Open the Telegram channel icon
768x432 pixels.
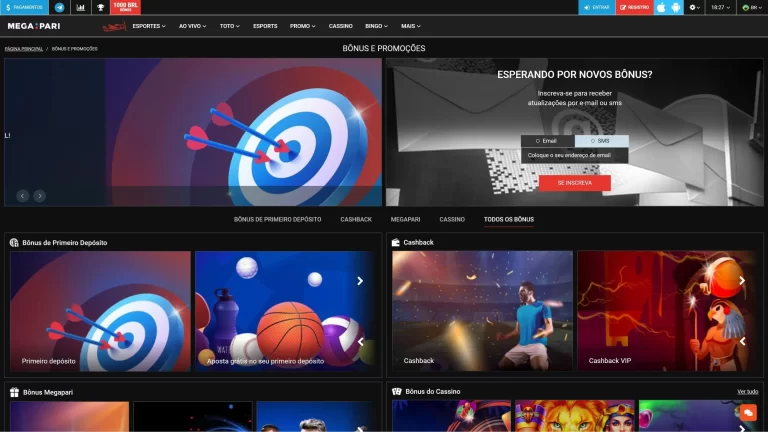pos(59,7)
